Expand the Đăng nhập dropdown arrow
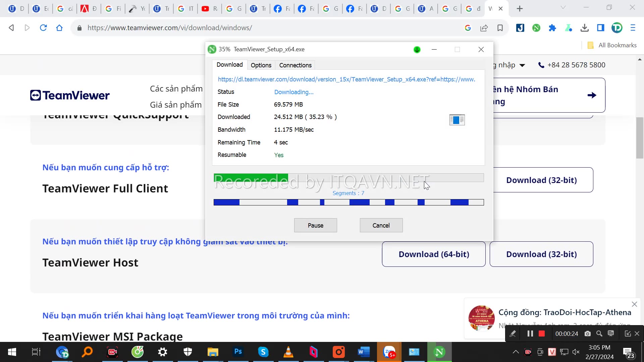Image resolution: width=644 pixels, height=362 pixels. pyautogui.click(x=522, y=65)
